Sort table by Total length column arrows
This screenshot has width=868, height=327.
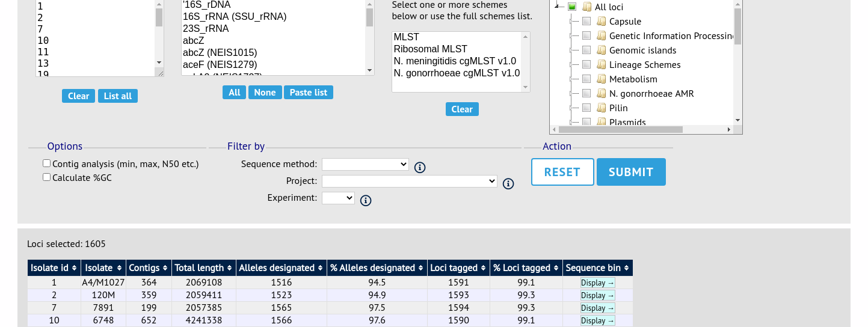click(229, 268)
